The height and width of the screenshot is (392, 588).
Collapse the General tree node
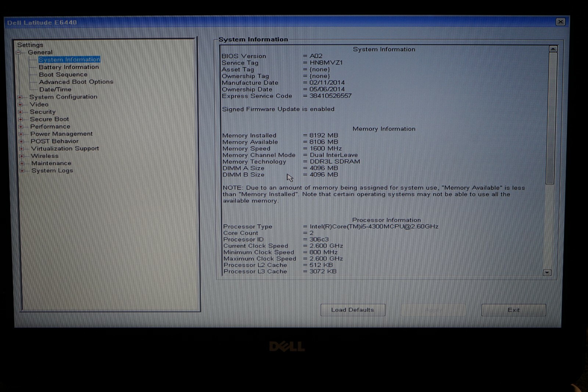coord(18,53)
